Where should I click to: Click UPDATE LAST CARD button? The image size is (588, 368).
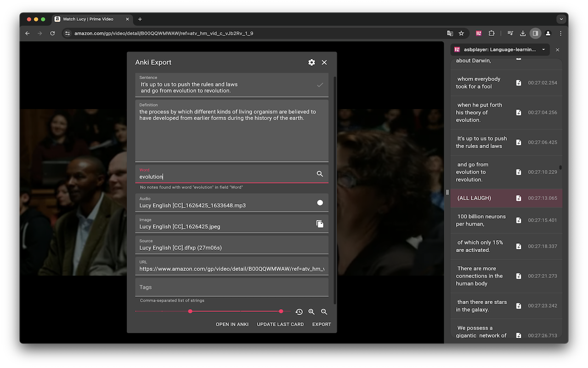[280, 324]
